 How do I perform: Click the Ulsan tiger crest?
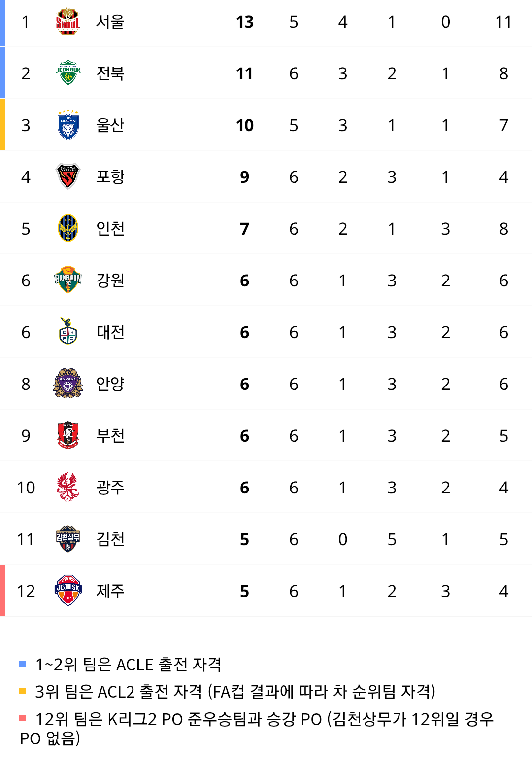pos(68,125)
